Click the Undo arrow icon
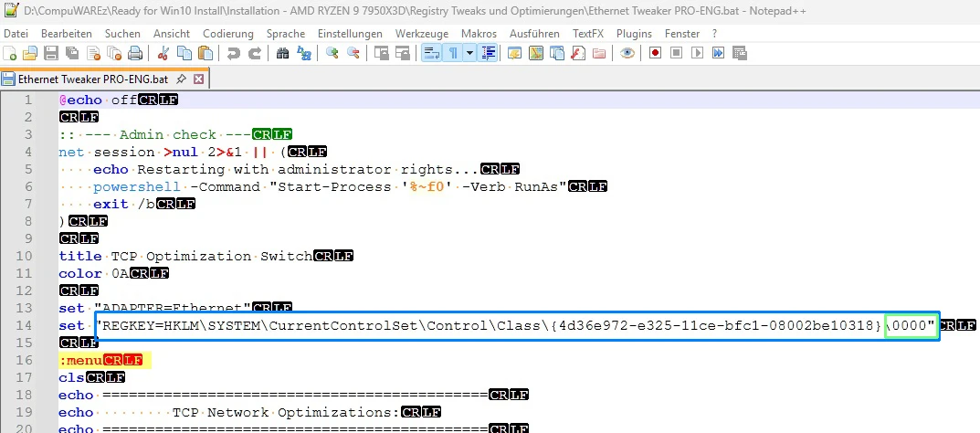The height and width of the screenshot is (433, 980). pyautogui.click(x=233, y=53)
